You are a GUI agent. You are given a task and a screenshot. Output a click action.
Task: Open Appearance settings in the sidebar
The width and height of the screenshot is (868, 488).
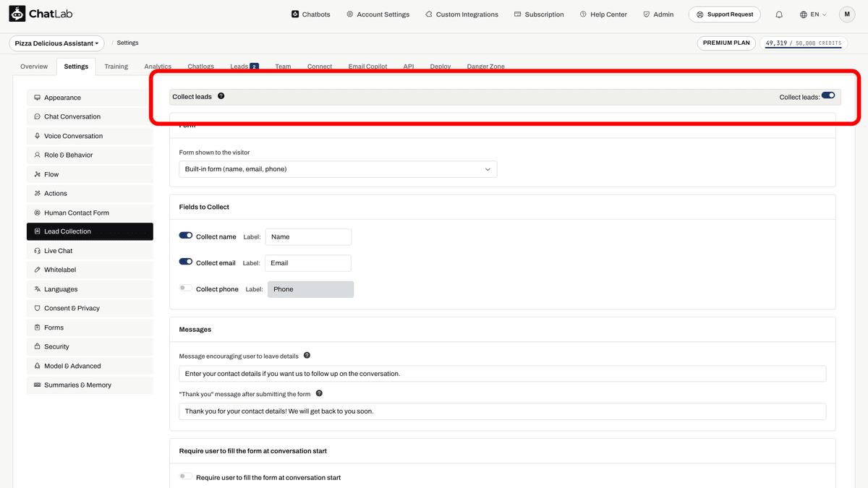click(90, 98)
